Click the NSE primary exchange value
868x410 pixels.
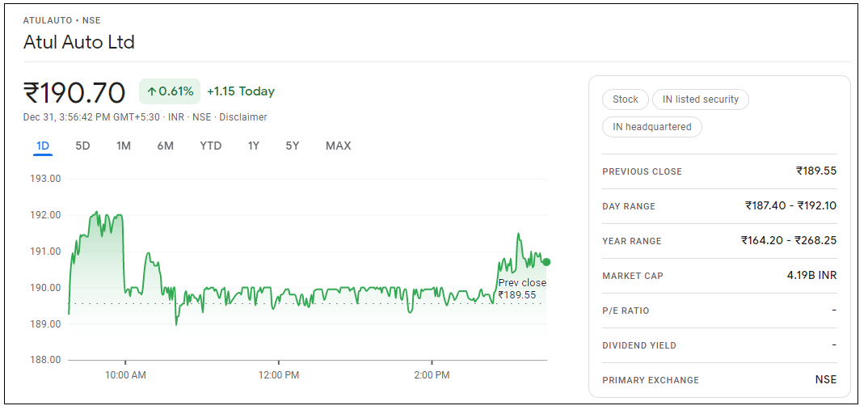(x=825, y=379)
